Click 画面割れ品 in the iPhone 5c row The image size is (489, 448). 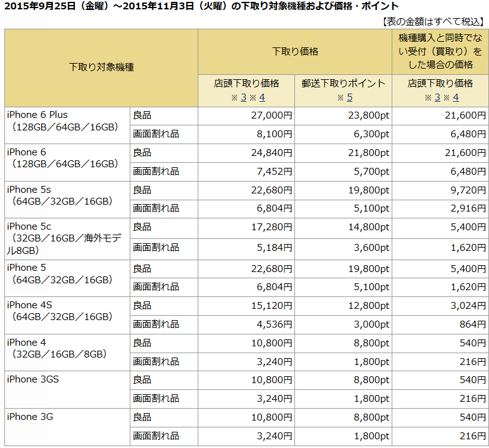coord(156,248)
